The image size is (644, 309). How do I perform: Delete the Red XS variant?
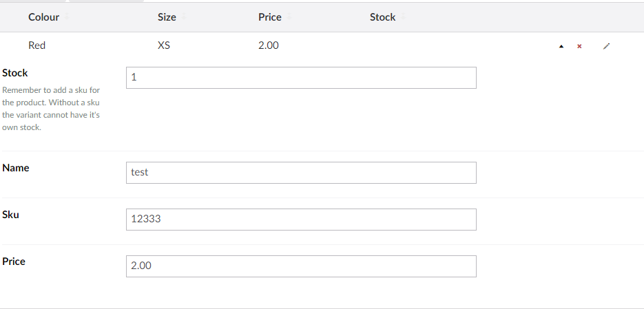579,46
